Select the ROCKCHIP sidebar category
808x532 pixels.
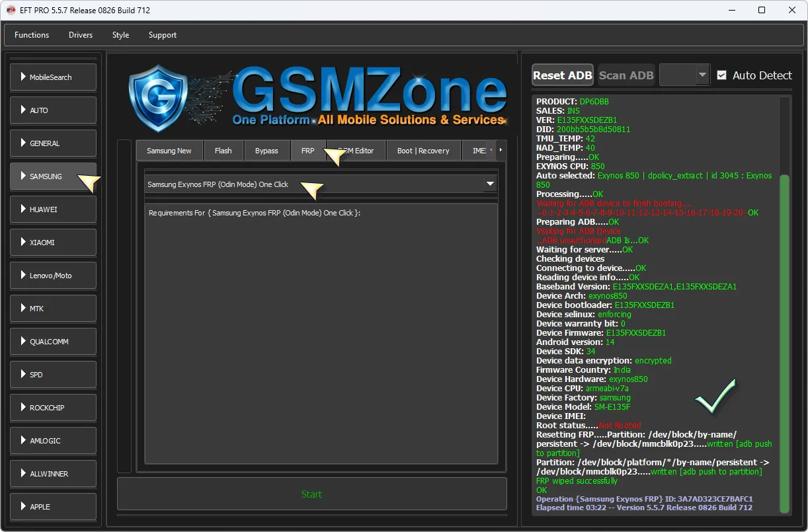pos(53,408)
